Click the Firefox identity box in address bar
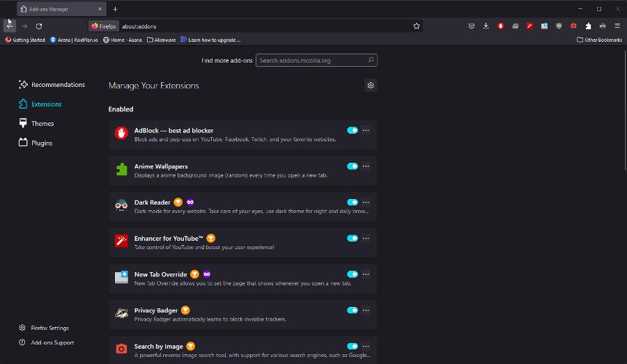The image size is (627, 364). pyautogui.click(x=104, y=26)
